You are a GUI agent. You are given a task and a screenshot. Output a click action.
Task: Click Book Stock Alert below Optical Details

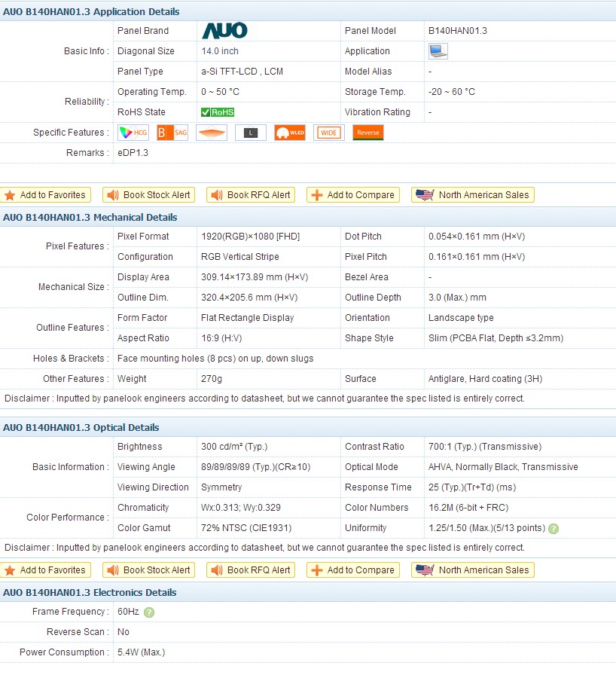coord(148,570)
